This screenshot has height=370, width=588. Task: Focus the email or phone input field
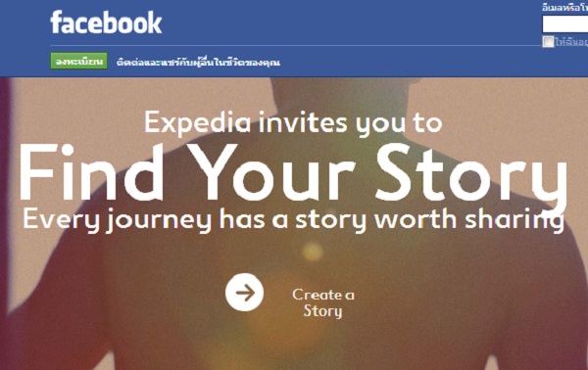tap(565, 24)
